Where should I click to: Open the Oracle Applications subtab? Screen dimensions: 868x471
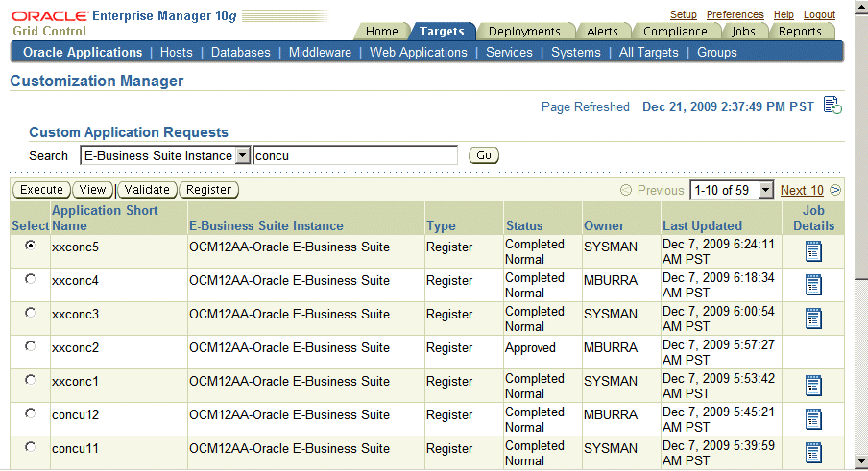(83, 53)
